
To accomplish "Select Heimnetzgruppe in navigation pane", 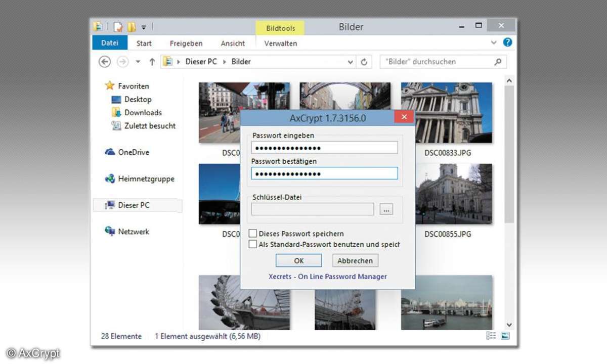I will 146,178.
